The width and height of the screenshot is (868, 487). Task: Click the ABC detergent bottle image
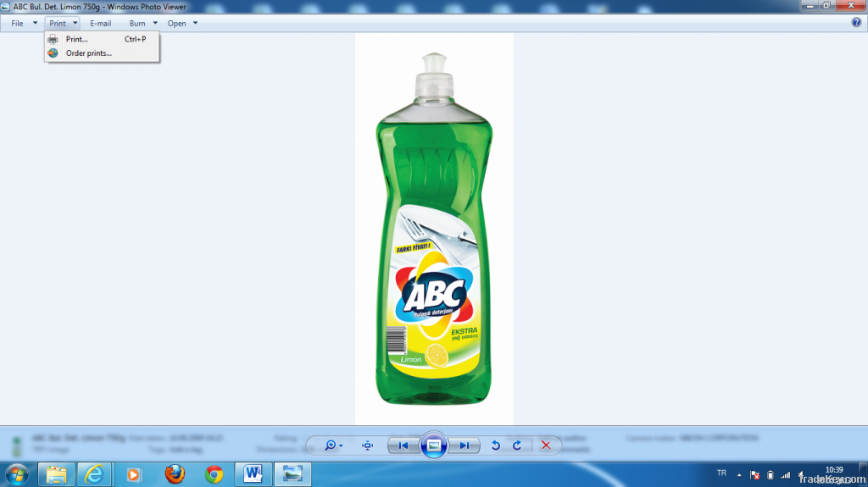click(x=435, y=229)
